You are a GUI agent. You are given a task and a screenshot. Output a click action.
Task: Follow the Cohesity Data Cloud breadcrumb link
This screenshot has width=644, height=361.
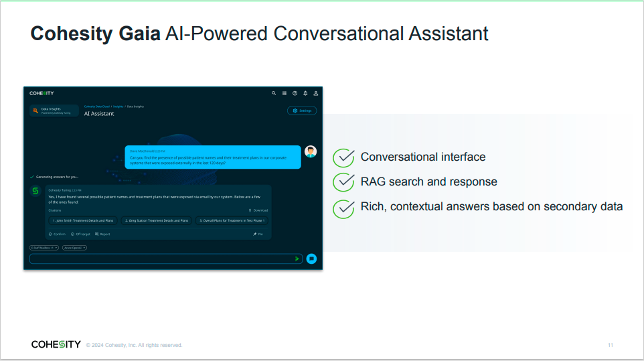97,106
